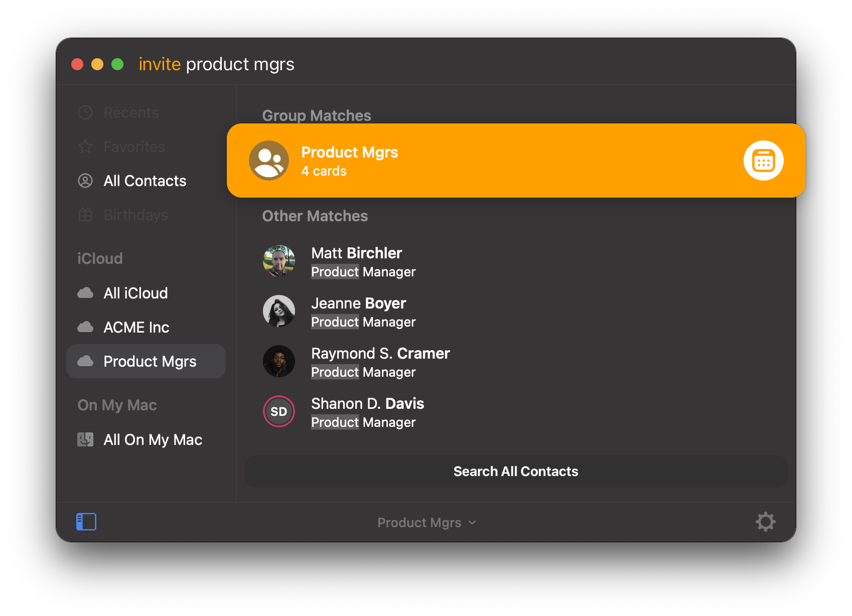Click Product Manager title under Shanon D. Davis
Viewport: 852px width, 616px height.
tap(363, 422)
